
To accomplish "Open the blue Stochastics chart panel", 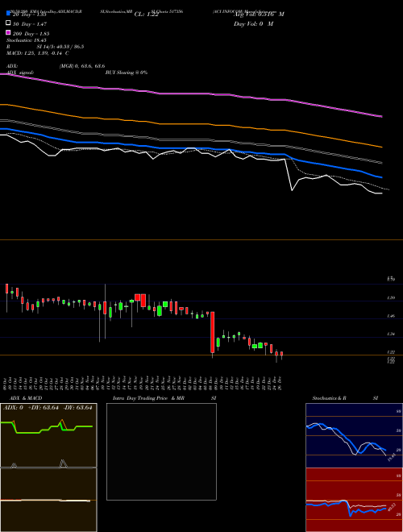I will point(354,435).
